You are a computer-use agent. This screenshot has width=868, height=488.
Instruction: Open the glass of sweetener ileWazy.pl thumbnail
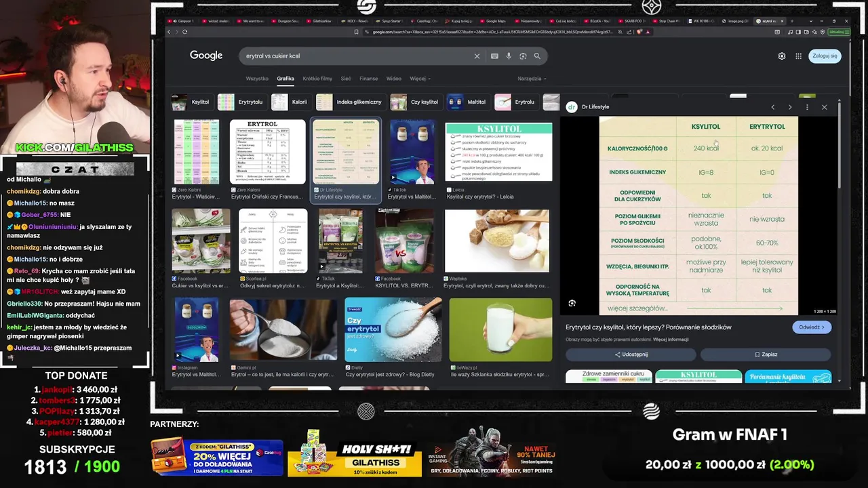pyautogui.click(x=500, y=329)
